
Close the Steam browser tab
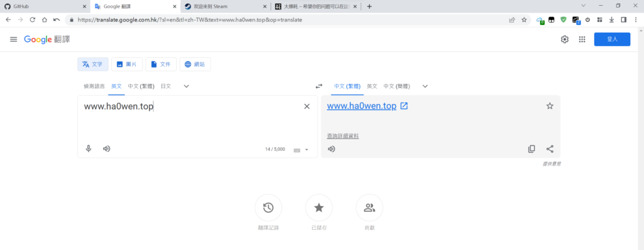point(264,6)
